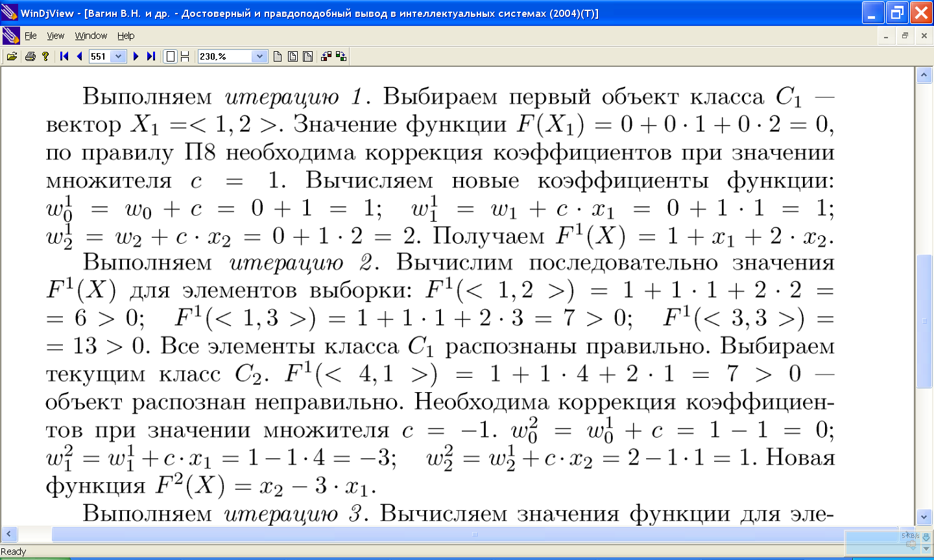Open the zoom level dropdown arrow
Image resolution: width=934 pixels, height=560 pixels.
pos(260,56)
